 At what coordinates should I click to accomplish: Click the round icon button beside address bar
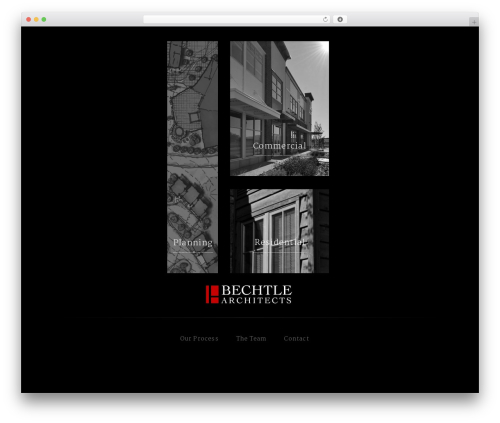340,19
